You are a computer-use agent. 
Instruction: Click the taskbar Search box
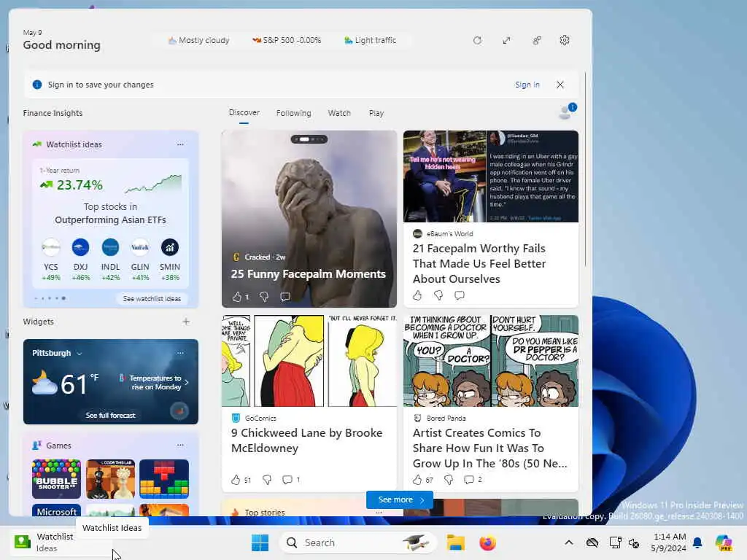(358, 542)
